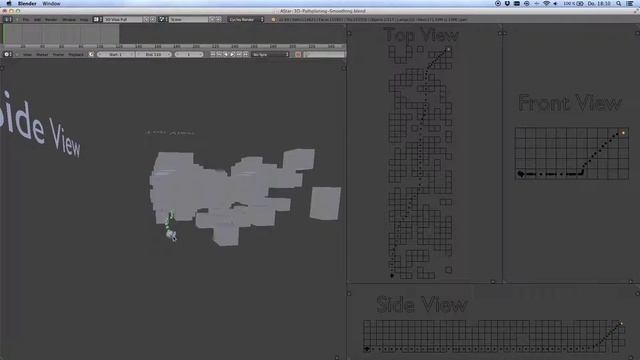Click the keying set input field
This screenshot has width=640, height=360.
pyautogui.click(x=324, y=54)
